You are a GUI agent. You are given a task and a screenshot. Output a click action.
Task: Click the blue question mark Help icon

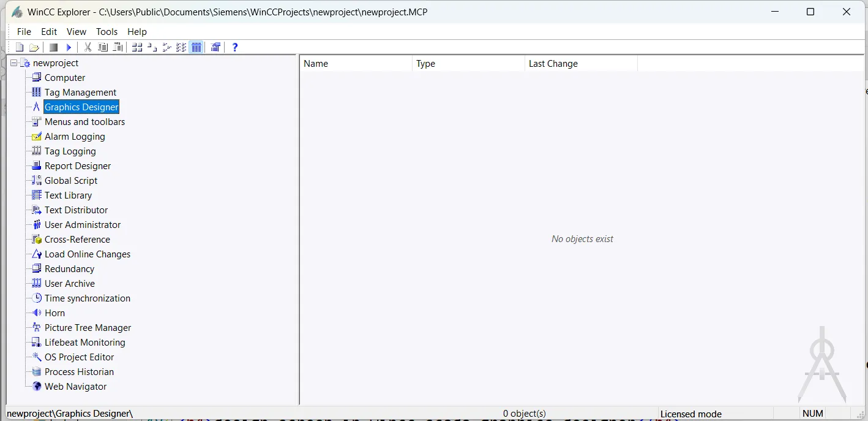click(x=234, y=47)
